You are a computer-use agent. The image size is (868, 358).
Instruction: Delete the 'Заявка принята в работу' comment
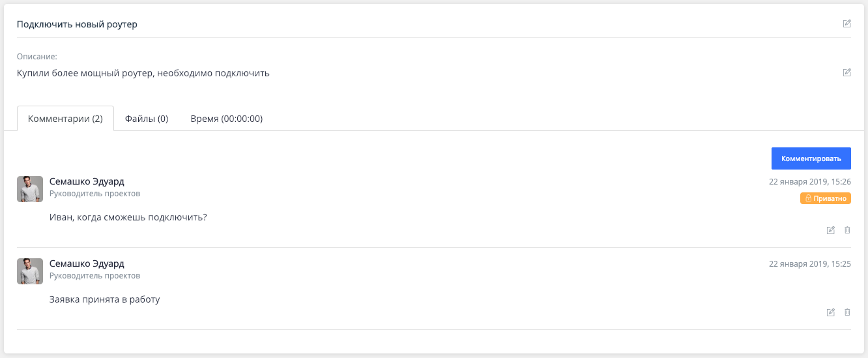(847, 312)
